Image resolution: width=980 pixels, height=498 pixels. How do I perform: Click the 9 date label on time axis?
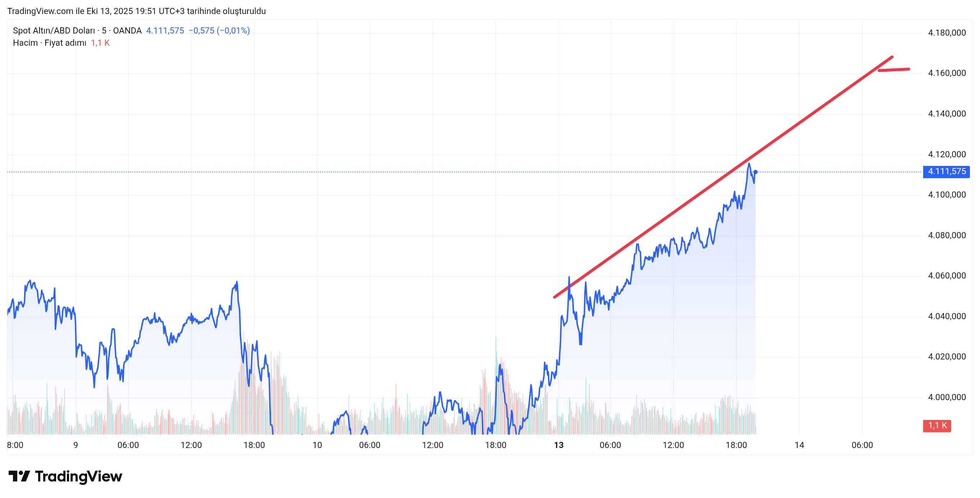click(76, 445)
